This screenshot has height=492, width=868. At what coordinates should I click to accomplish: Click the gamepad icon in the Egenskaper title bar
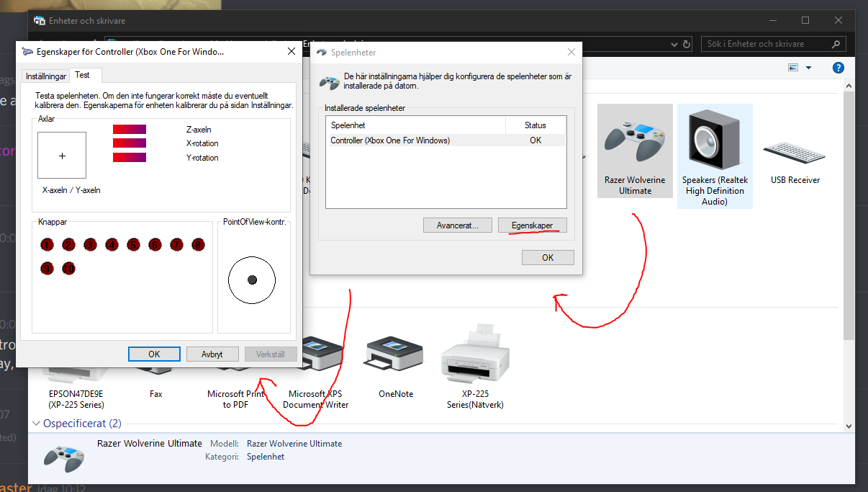27,52
